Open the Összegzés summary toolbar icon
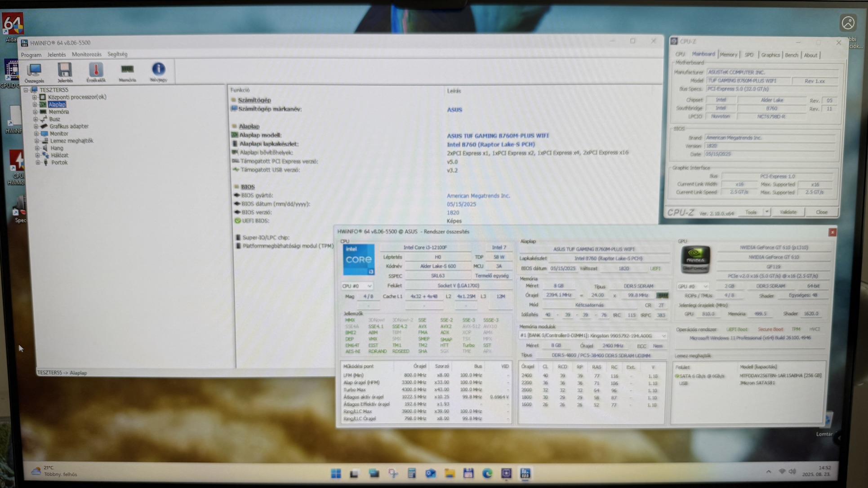The height and width of the screenshot is (488, 868). tap(34, 72)
